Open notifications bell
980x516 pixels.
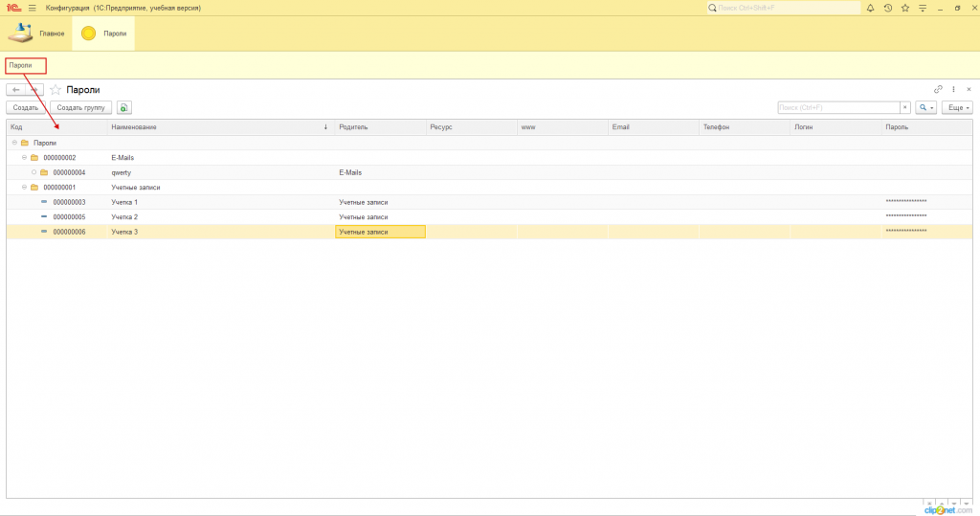[870, 8]
